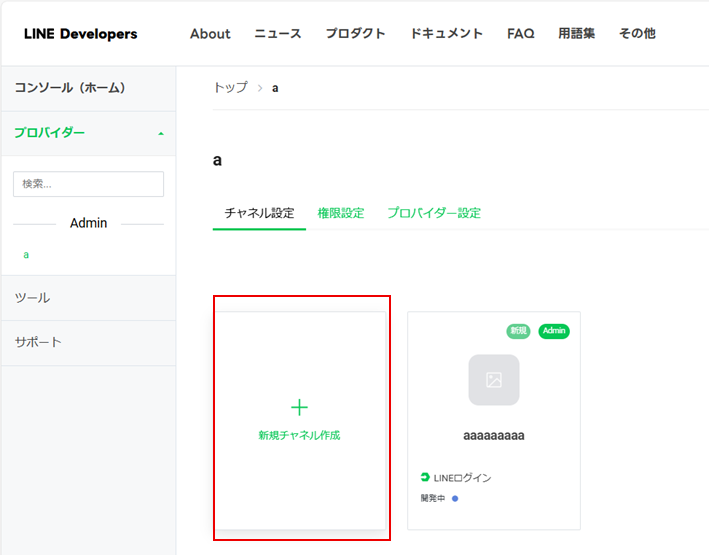Click the breadcrumb item a
This screenshot has height=555, width=709.
275,88
